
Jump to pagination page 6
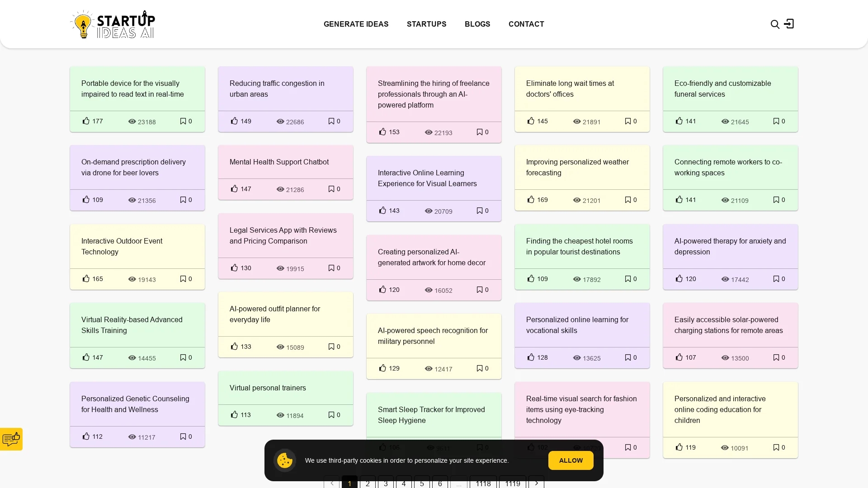440,483
